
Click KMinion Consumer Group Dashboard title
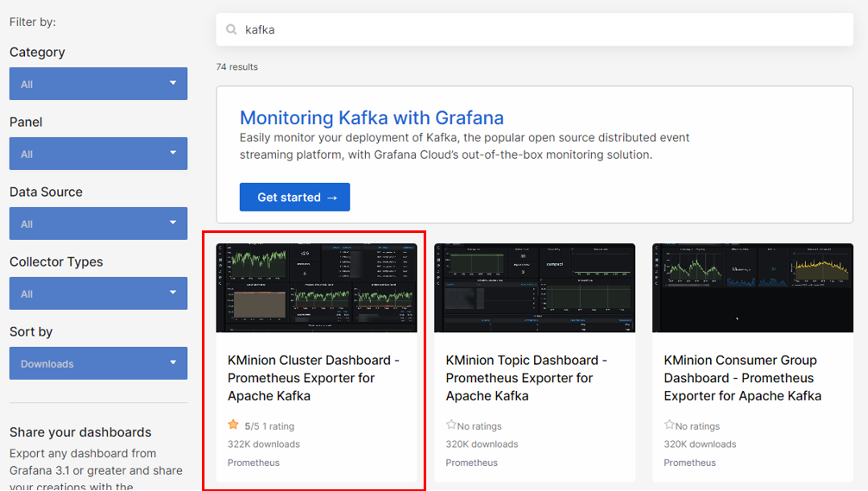click(x=742, y=378)
